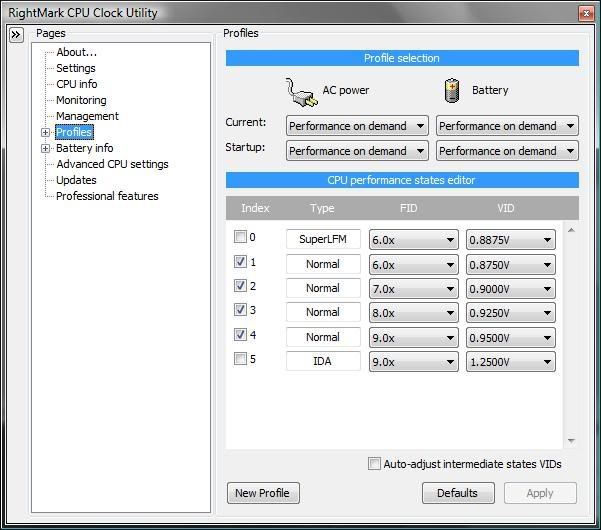Click the FID column header

(x=409, y=208)
